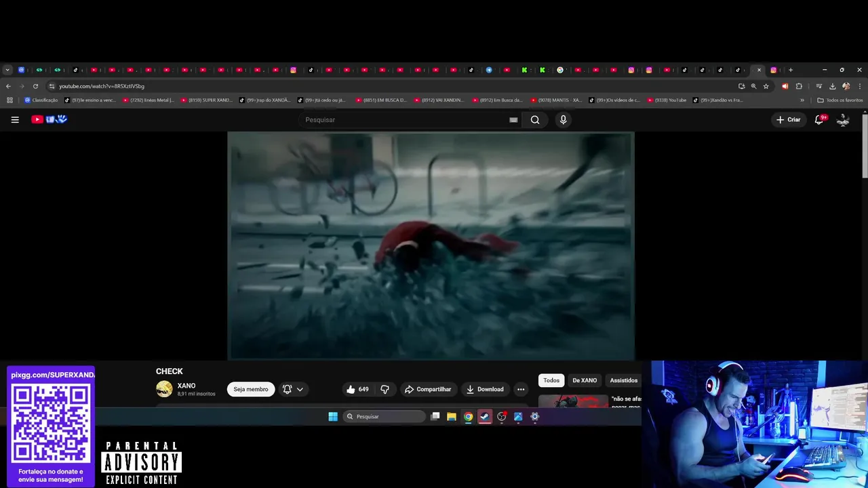
Task: Click the address bar URL
Action: [x=102, y=86]
